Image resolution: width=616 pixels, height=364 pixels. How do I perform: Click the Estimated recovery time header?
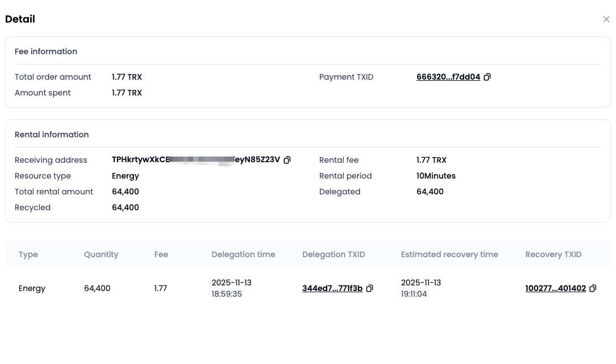tap(449, 254)
